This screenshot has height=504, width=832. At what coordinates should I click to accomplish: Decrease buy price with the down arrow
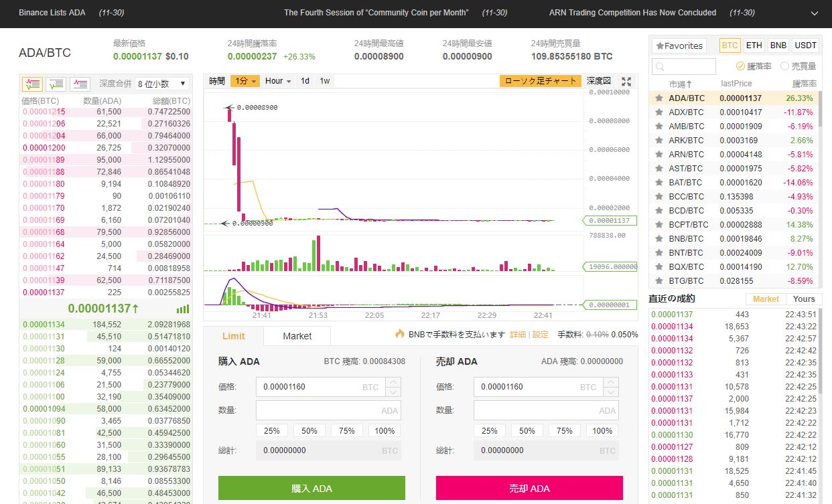click(394, 392)
